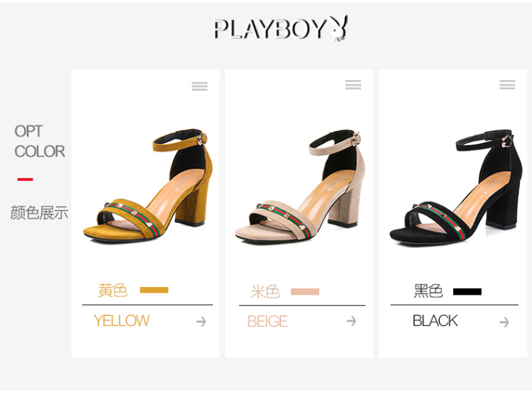Select the black color swatch
532x406 pixels.
coord(467,292)
